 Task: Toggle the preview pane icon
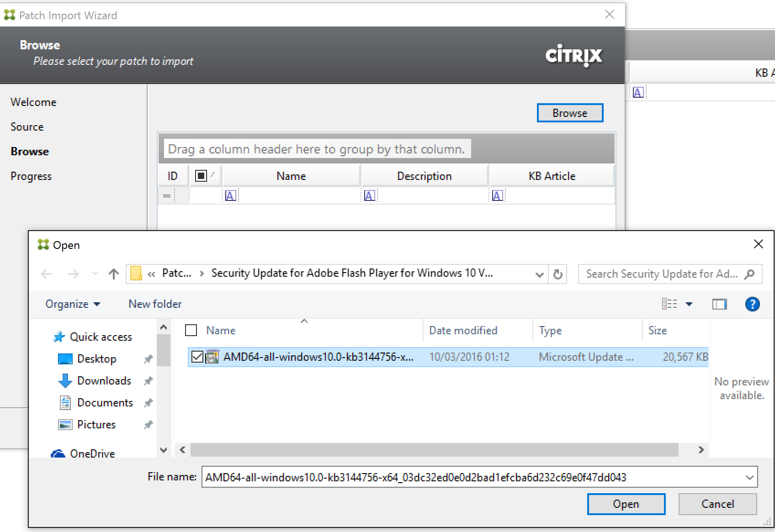tap(719, 304)
